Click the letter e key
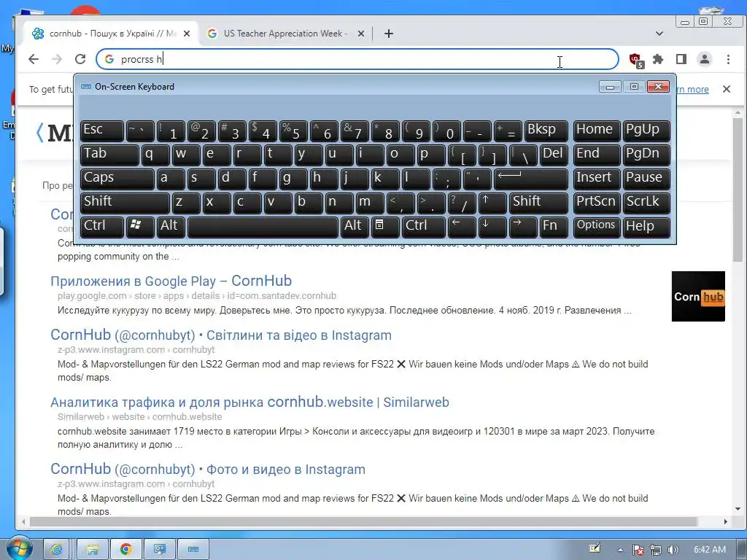 pos(217,155)
